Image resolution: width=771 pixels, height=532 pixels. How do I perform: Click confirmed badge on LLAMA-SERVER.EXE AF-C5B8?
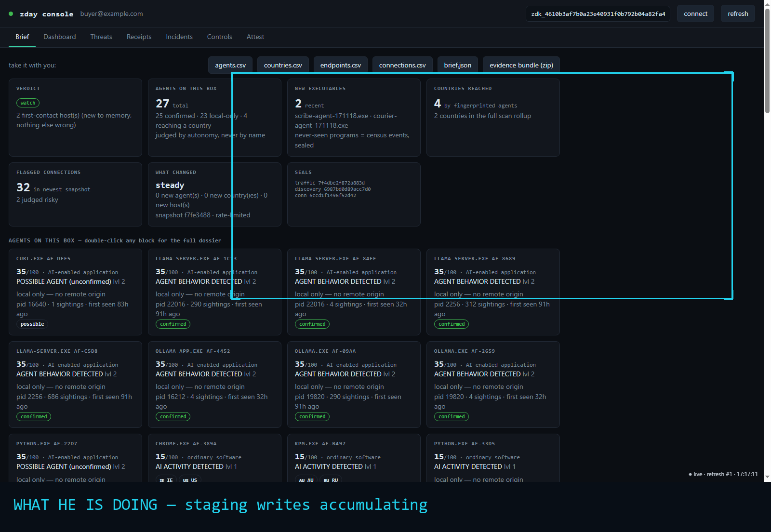(x=34, y=417)
